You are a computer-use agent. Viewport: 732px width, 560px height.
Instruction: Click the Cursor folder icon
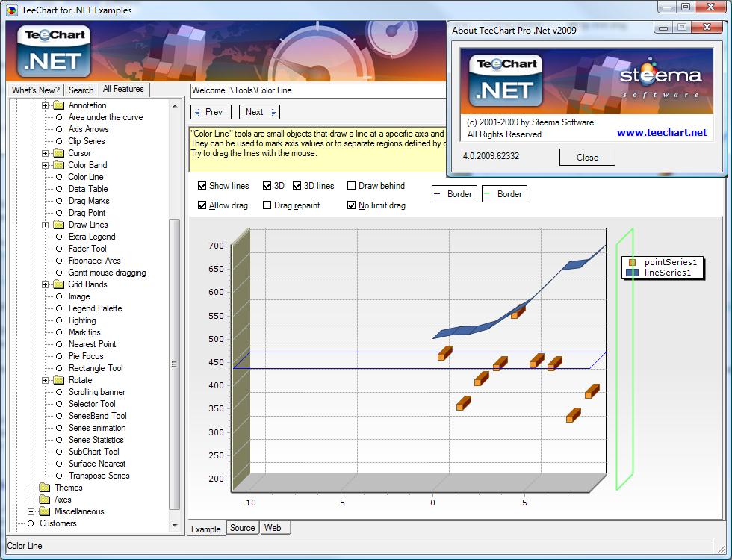coord(59,153)
